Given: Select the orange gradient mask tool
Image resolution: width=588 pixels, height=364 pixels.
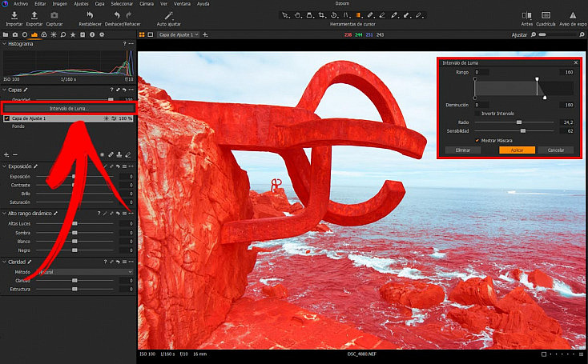Looking at the screenshot, I should coord(358,15).
